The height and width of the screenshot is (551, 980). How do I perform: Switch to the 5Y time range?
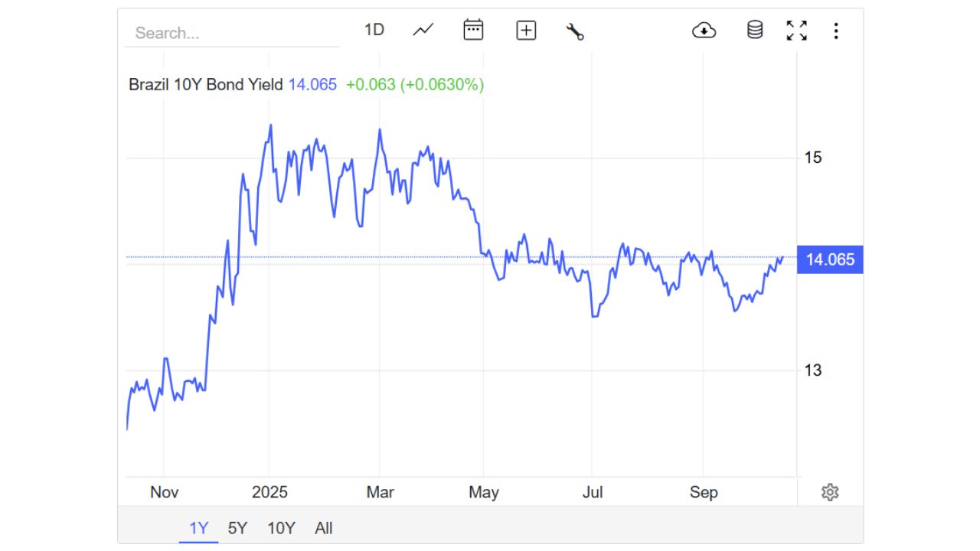(238, 528)
